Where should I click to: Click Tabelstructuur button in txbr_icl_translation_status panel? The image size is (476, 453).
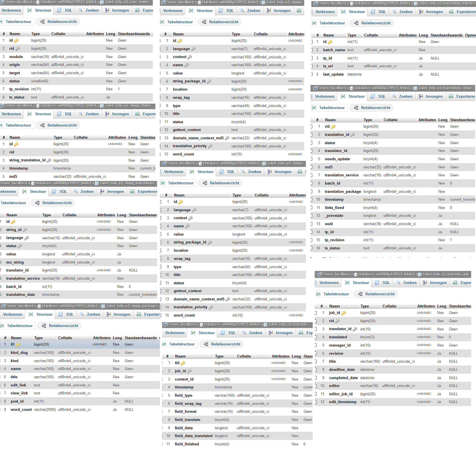click(x=329, y=108)
